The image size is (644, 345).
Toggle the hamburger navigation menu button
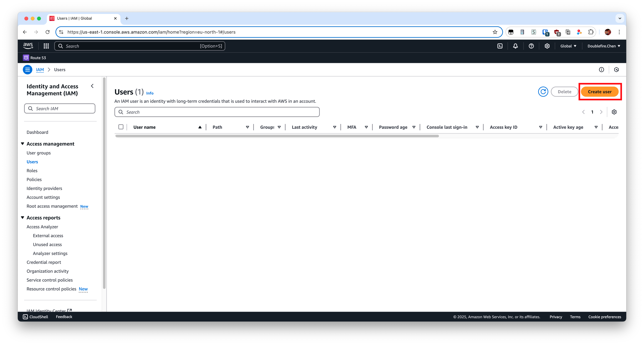point(28,70)
